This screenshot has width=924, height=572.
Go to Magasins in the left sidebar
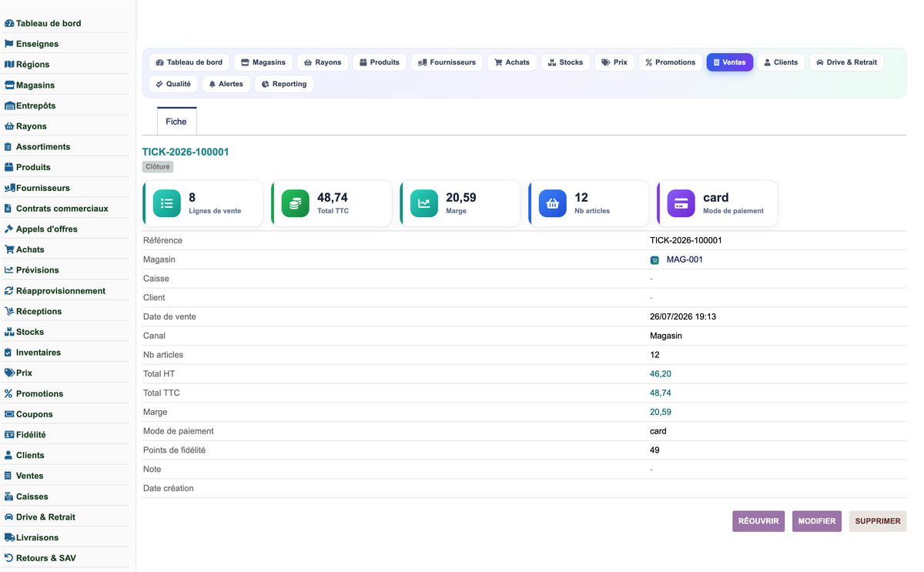point(35,85)
